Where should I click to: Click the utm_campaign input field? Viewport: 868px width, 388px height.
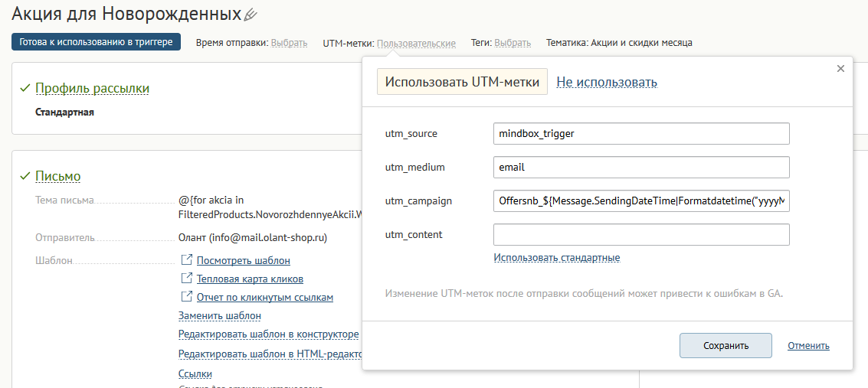click(641, 201)
